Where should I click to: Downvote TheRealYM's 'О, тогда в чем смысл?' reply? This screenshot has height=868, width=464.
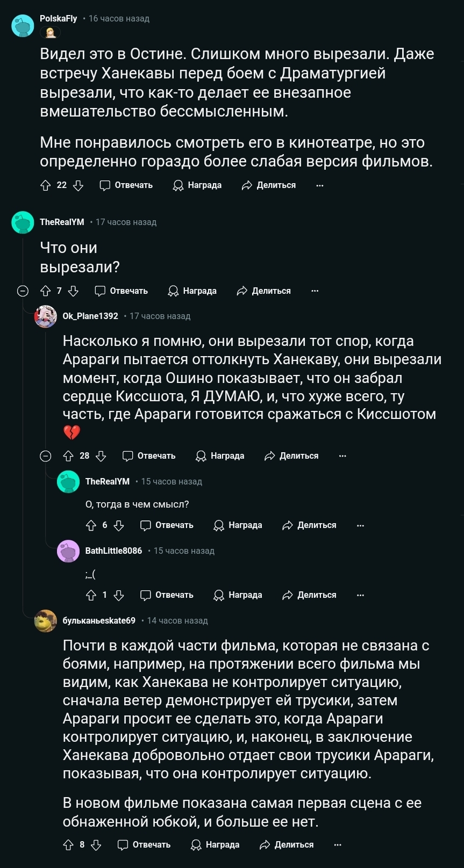119,525
